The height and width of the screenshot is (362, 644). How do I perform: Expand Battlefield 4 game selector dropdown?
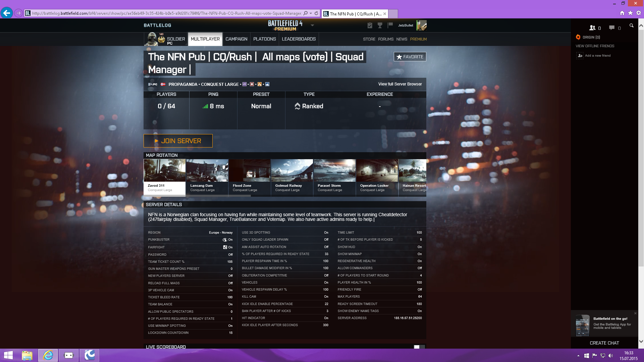pyautogui.click(x=312, y=25)
